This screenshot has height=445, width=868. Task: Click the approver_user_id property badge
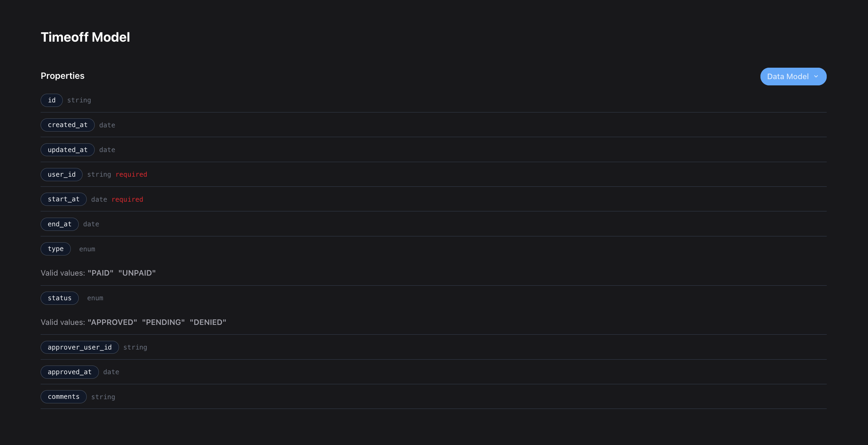click(x=80, y=347)
